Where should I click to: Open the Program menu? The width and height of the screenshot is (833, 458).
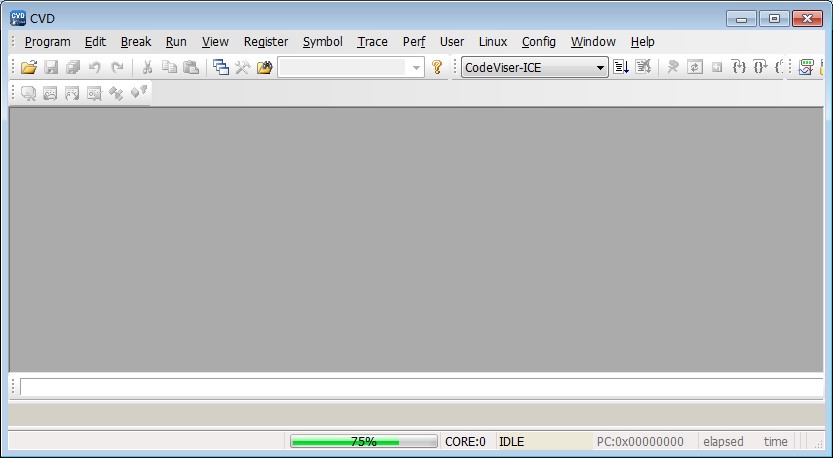47,41
